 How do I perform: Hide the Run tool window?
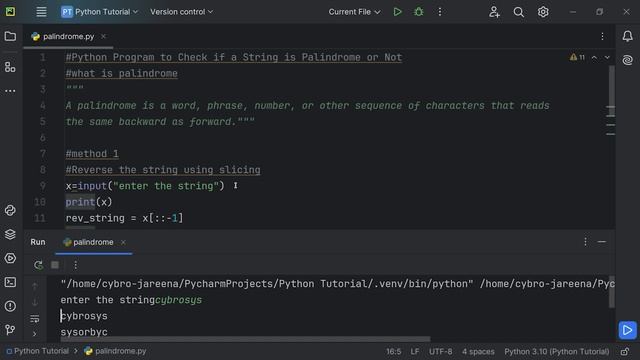point(602,242)
